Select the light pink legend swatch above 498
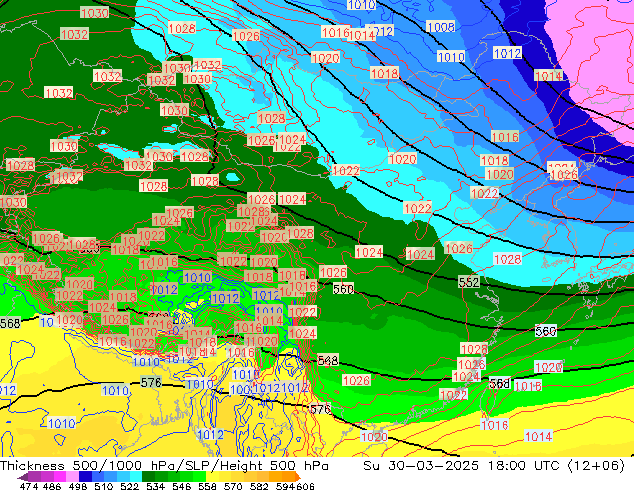The width and height of the screenshot is (634, 490). coord(72,477)
